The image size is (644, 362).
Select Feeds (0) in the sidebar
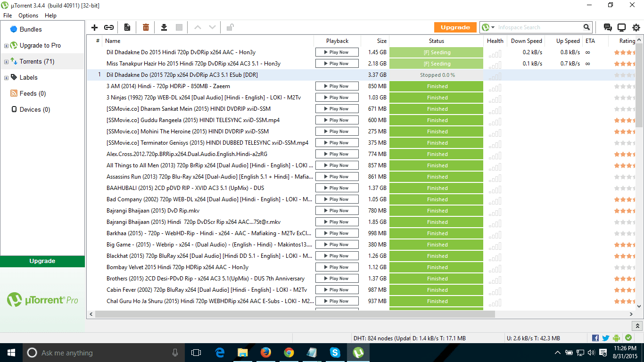pyautogui.click(x=33, y=93)
